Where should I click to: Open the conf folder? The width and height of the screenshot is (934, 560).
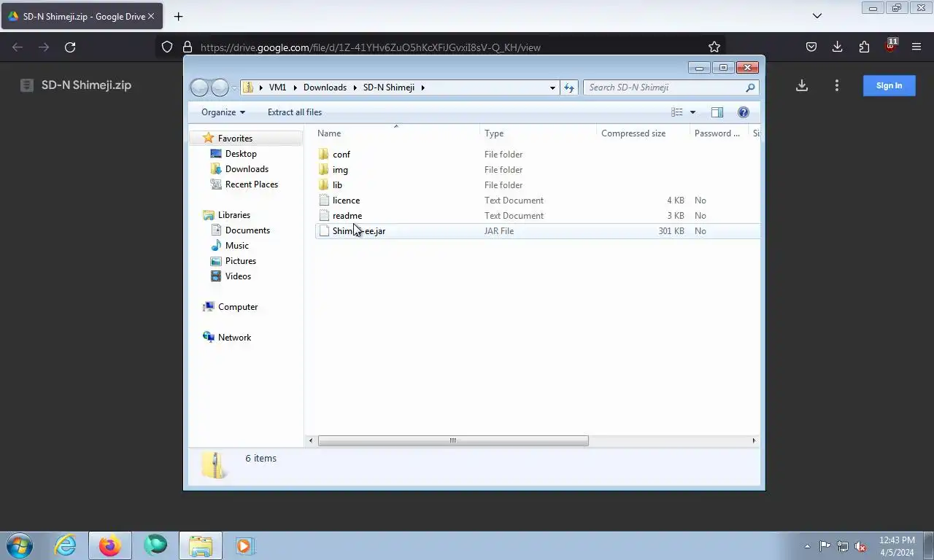(x=341, y=155)
